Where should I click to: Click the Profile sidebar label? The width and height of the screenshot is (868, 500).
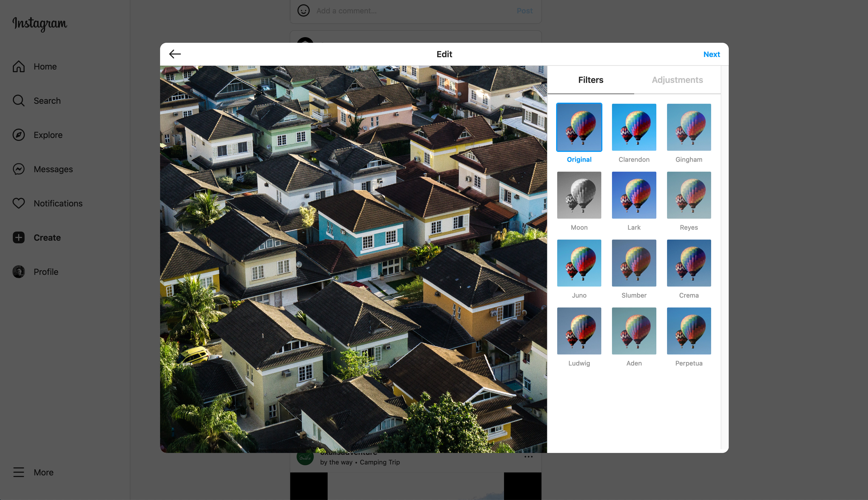coord(46,272)
